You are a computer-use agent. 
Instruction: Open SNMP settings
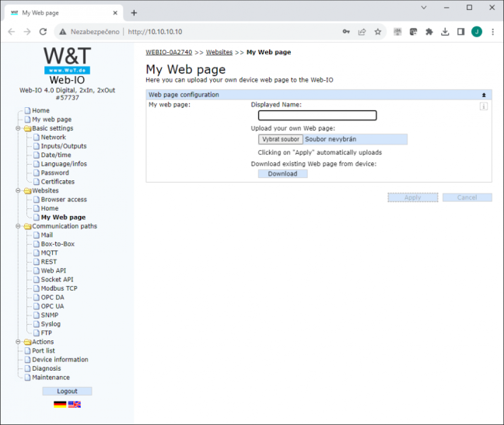click(50, 315)
